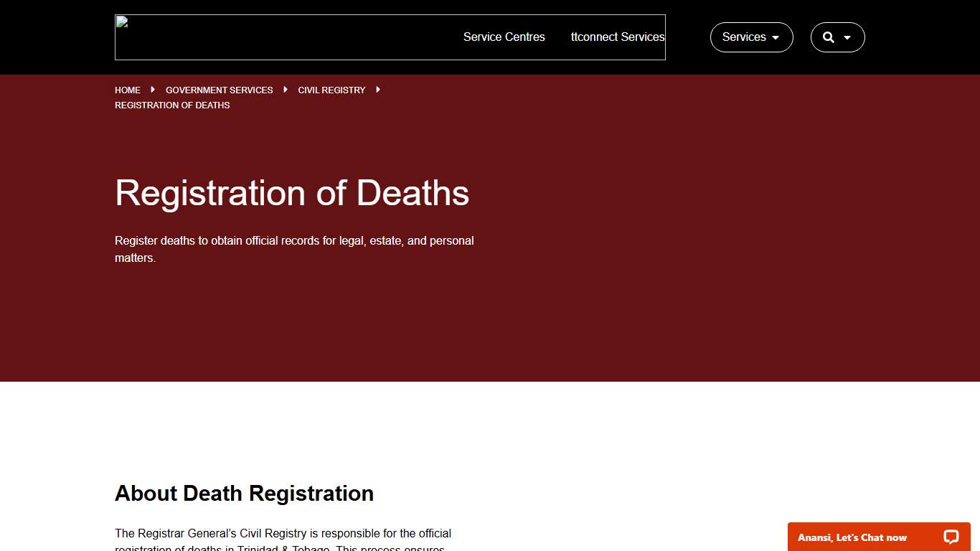
Task: Expand the Services dropdown menu
Action: point(751,37)
